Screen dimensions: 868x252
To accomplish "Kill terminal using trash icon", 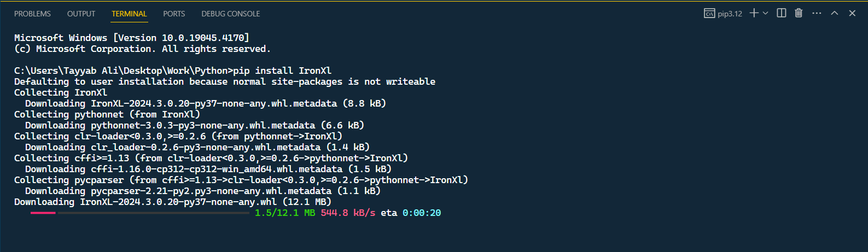I will tap(799, 13).
